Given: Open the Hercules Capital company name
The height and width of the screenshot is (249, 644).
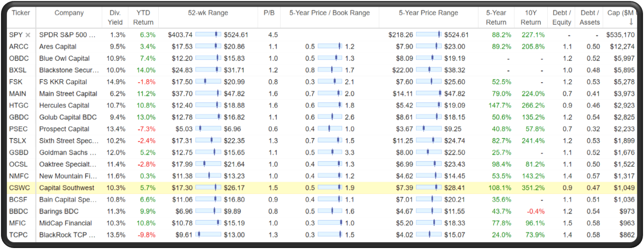Looking at the screenshot, I should coord(64,106).
